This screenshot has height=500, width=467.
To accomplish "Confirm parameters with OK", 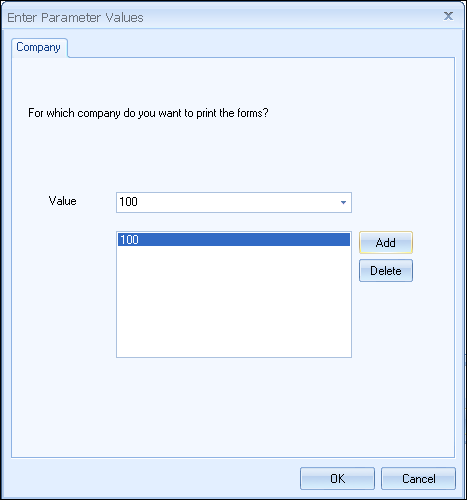I will click(x=337, y=479).
